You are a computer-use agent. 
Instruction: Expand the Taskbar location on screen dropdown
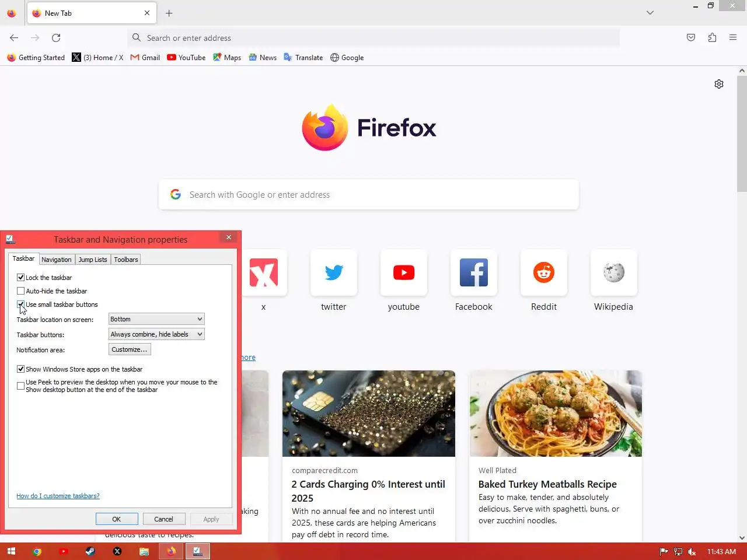tap(156, 319)
